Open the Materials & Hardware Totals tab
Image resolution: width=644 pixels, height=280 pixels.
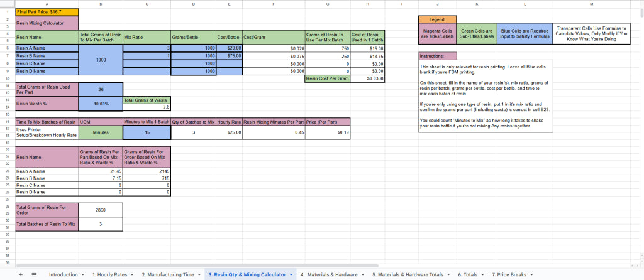click(408, 274)
